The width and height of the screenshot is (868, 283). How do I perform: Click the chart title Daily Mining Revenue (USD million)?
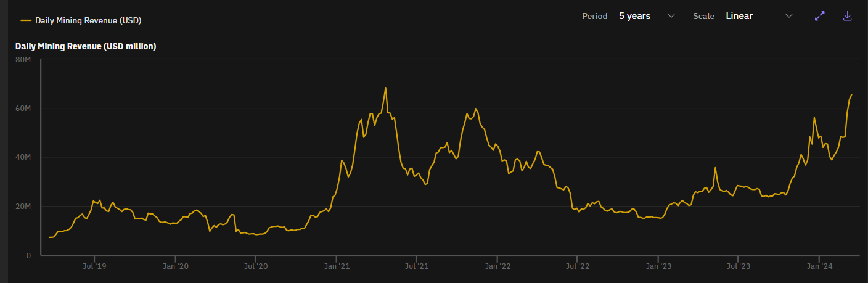(86, 46)
